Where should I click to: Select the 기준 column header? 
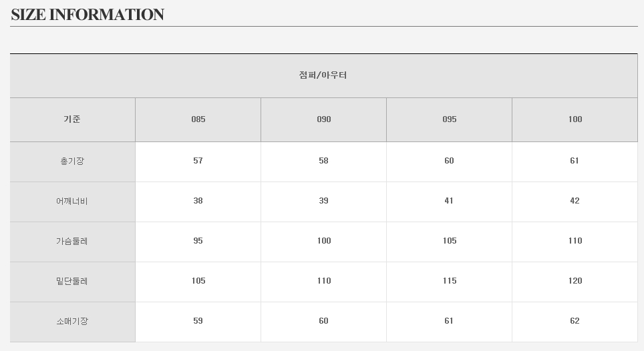[72, 119]
